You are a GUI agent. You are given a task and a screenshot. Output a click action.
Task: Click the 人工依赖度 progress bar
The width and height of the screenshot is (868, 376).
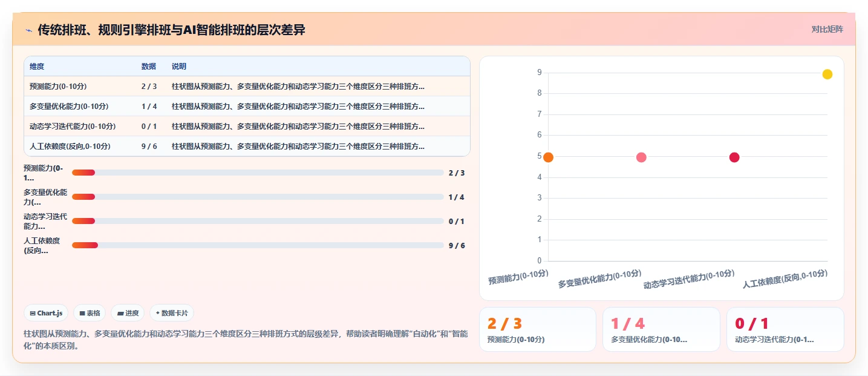click(258, 245)
